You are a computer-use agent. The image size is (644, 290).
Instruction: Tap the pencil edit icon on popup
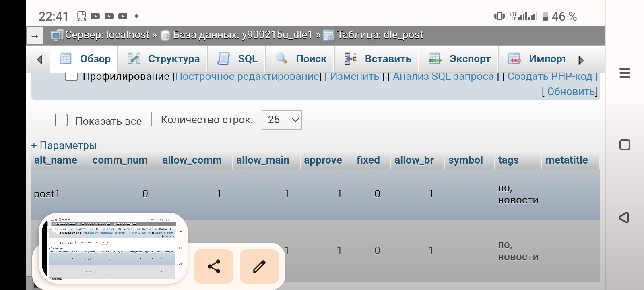[x=259, y=267]
